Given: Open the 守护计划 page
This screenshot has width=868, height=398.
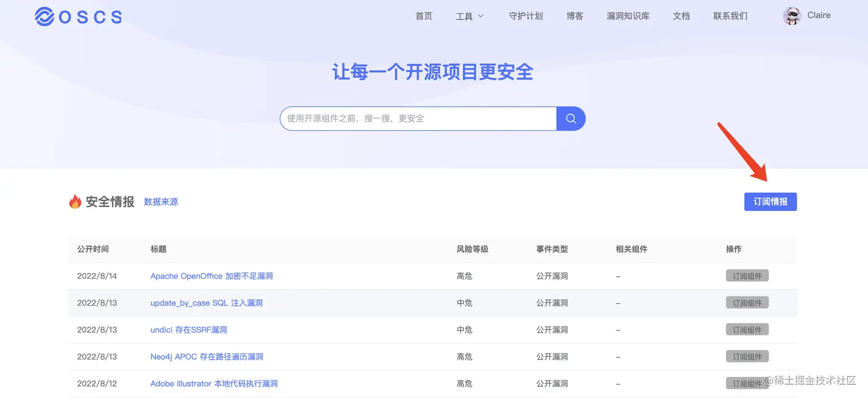Looking at the screenshot, I should [526, 16].
